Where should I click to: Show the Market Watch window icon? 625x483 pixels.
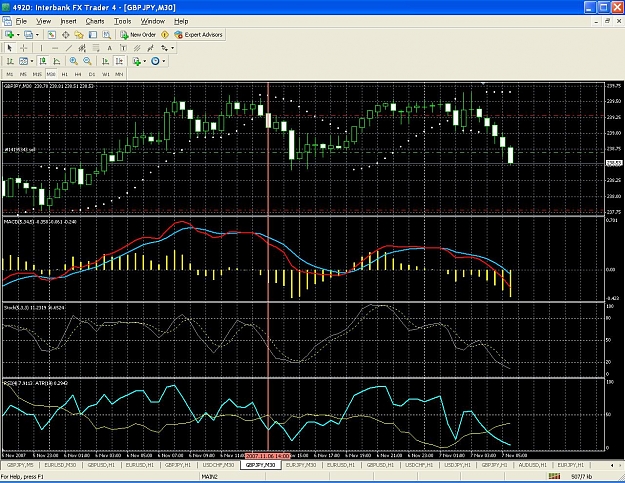coord(52,35)
